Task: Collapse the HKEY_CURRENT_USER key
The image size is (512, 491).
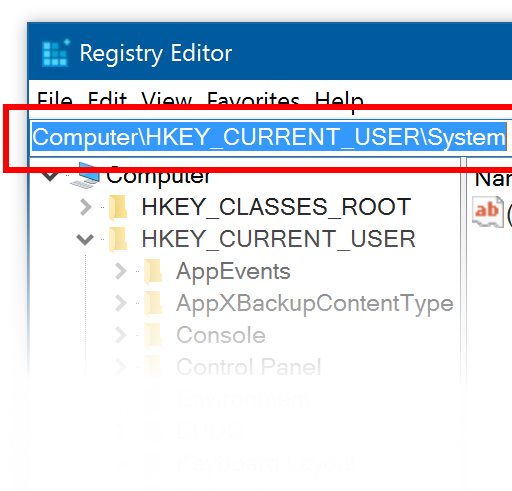Action: tap(85, 239)
